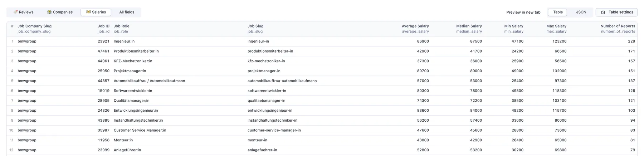Click average salary value 89700
Image resolution: width=644 pixels, height=156 pixels.
pyautogui.click(x=423, y=71)
